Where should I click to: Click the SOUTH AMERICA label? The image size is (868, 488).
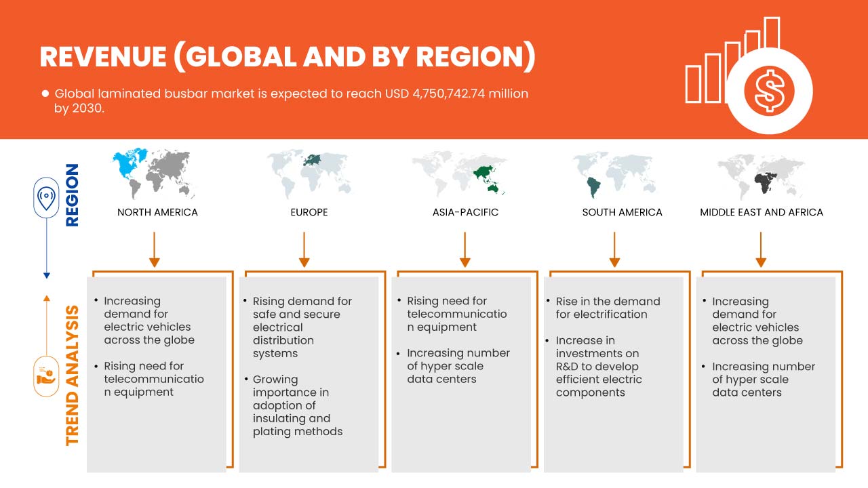tap(622, 212)
